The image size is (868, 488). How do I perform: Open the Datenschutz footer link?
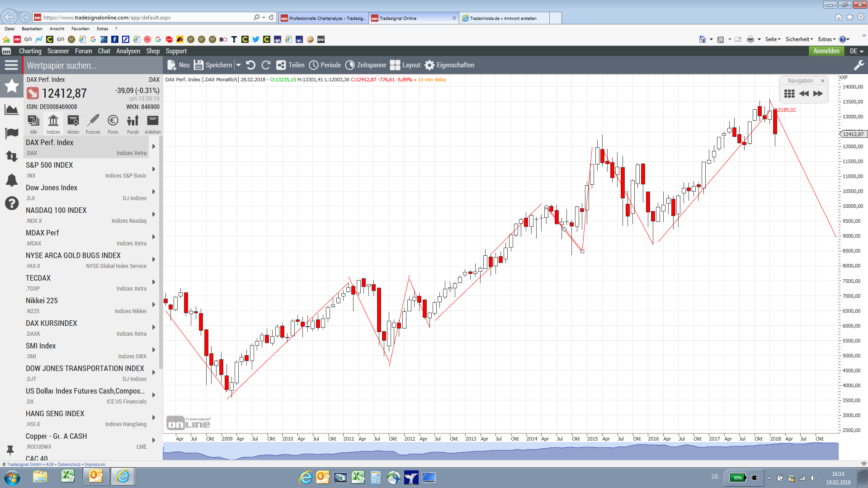coord(69,465)
